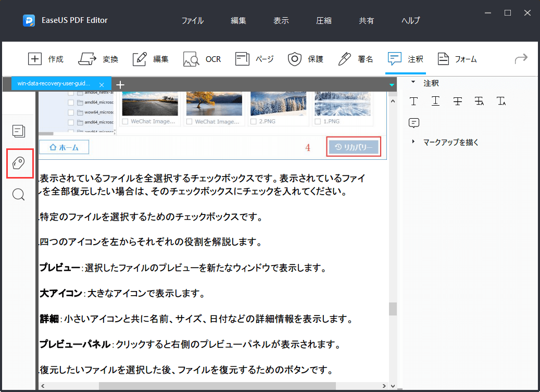540x392 pixels.
Task: Add a sticky note comment
Action: (x=413, y=122)
